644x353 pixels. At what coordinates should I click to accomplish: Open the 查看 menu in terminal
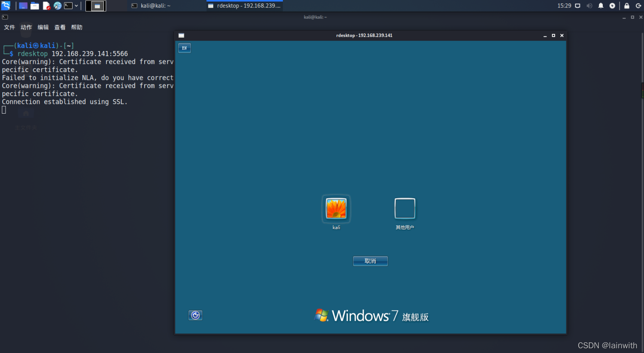coord(60,27)
